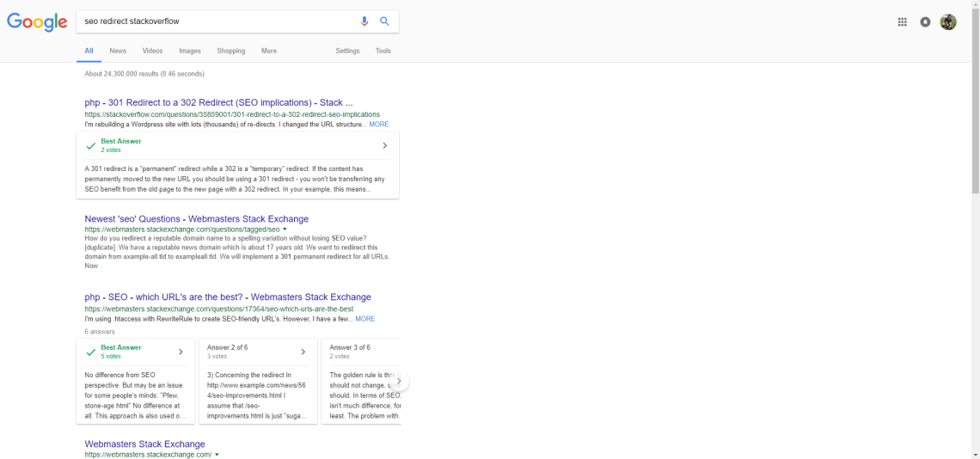Viewport: 980px width, 459px height.
Task: Advance the answers carousel with round arrow
Action: coord(400,381)
